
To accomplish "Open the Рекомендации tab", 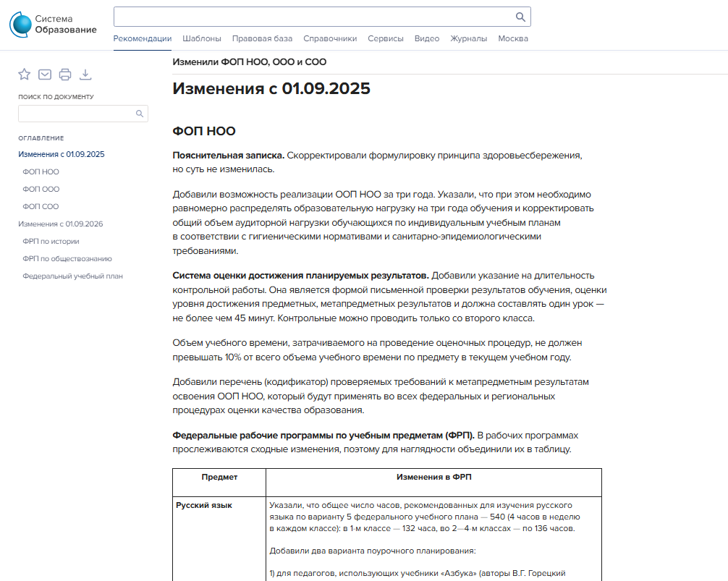I will [x=143, y=38].
